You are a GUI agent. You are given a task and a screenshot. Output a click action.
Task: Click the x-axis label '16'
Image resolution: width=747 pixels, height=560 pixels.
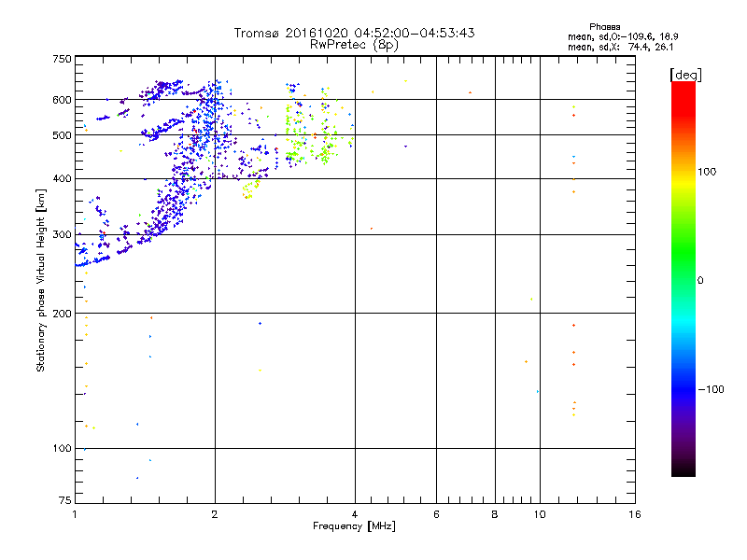[x=635, y=514]
